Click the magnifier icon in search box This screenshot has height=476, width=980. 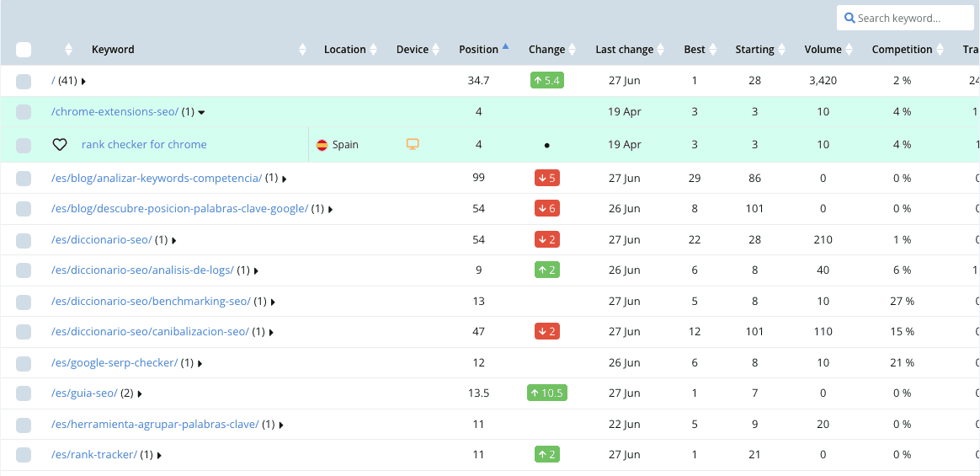(x=850, y=19)
